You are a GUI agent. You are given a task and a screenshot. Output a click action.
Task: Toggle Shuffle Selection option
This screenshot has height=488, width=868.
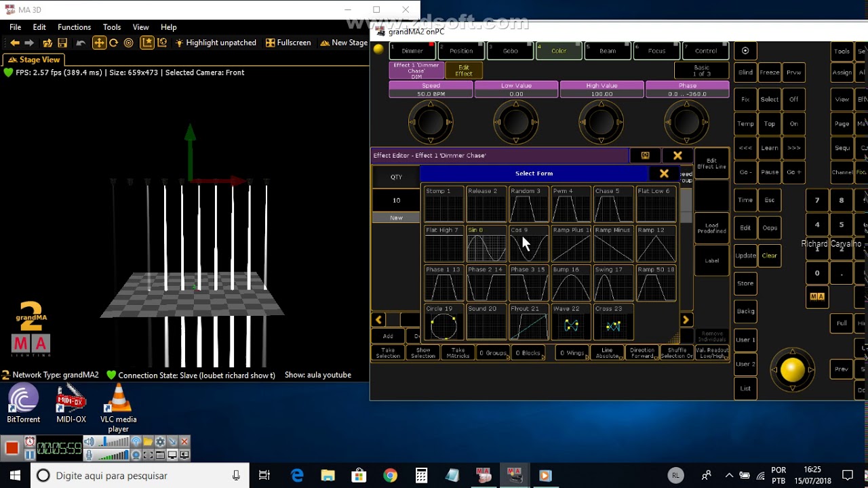point(677,353)
